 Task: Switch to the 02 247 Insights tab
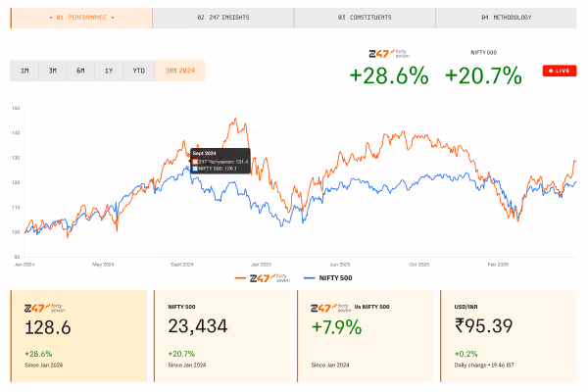(x=223, y=18)
